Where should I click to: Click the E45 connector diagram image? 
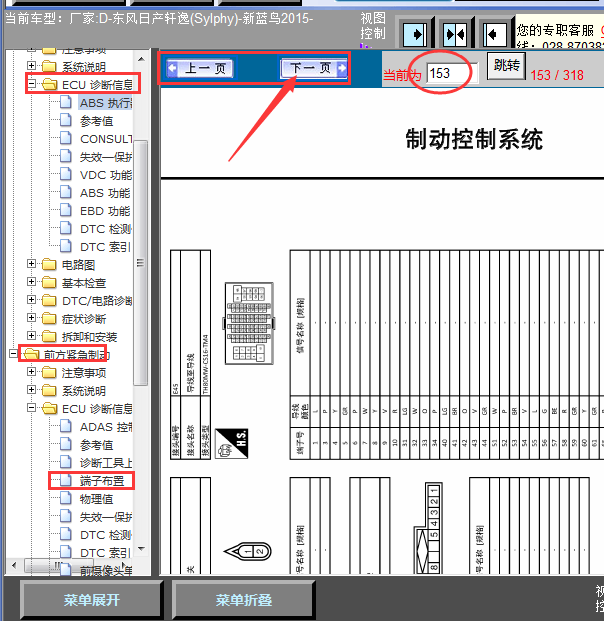(249, 323)
